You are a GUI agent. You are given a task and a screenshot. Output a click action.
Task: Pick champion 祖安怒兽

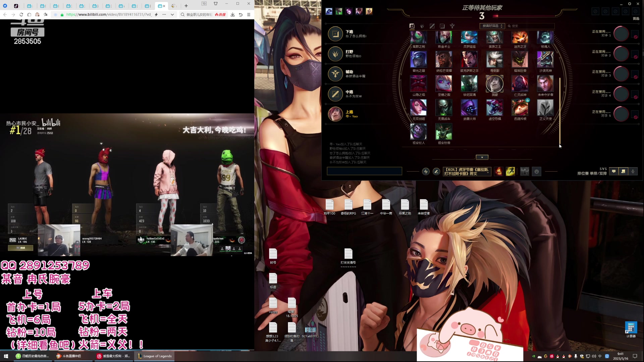click(444, 132)
